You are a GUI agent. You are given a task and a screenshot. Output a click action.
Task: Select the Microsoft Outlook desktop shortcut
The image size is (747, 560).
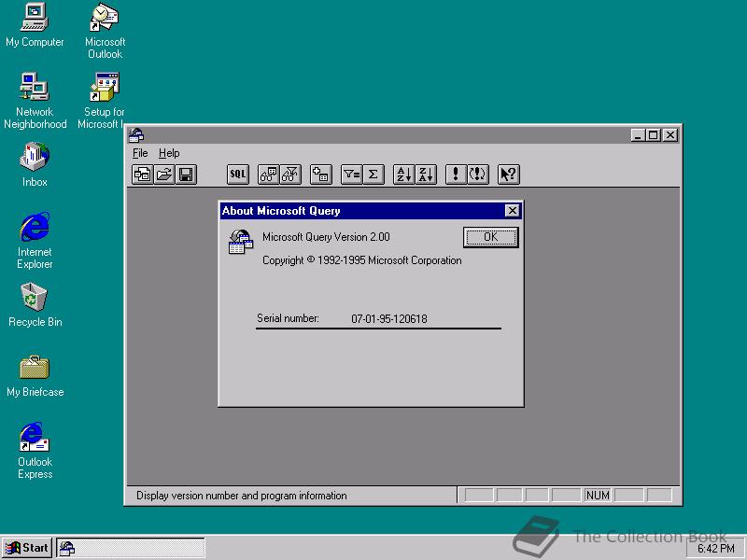coord(105,31)
